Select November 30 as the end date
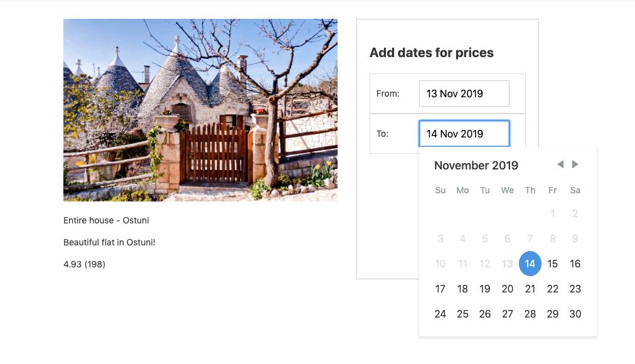This screenshot has height=364, width=635. click(x=575, y=314)
